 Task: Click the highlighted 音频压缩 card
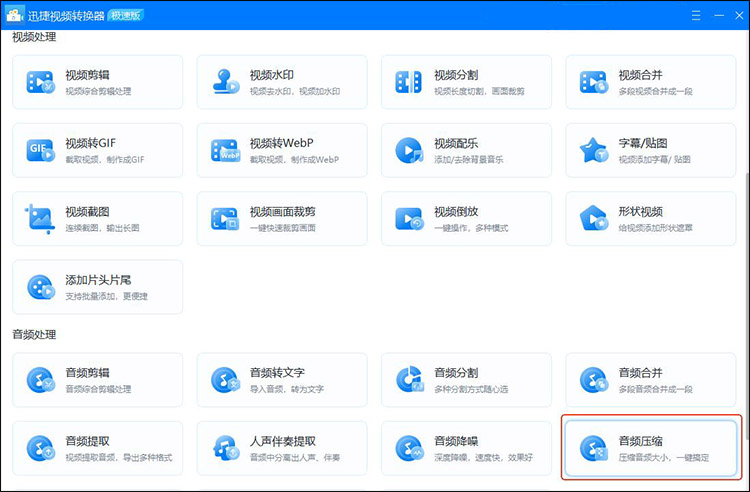pos(651,448)
